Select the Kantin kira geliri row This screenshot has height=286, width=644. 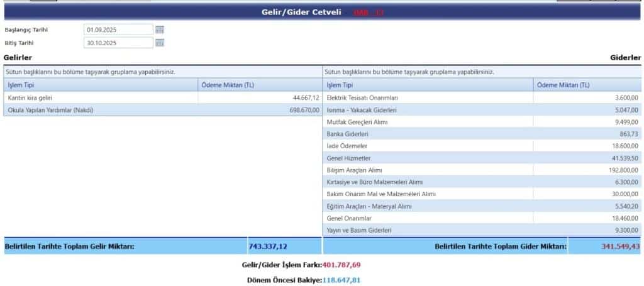coord(101,98)
